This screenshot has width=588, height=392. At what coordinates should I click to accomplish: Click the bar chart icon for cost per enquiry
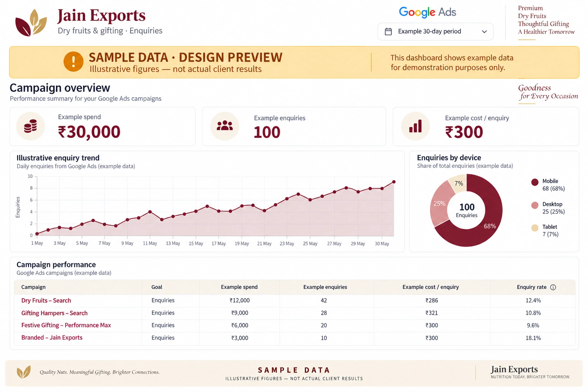click(x=415, y=126)
